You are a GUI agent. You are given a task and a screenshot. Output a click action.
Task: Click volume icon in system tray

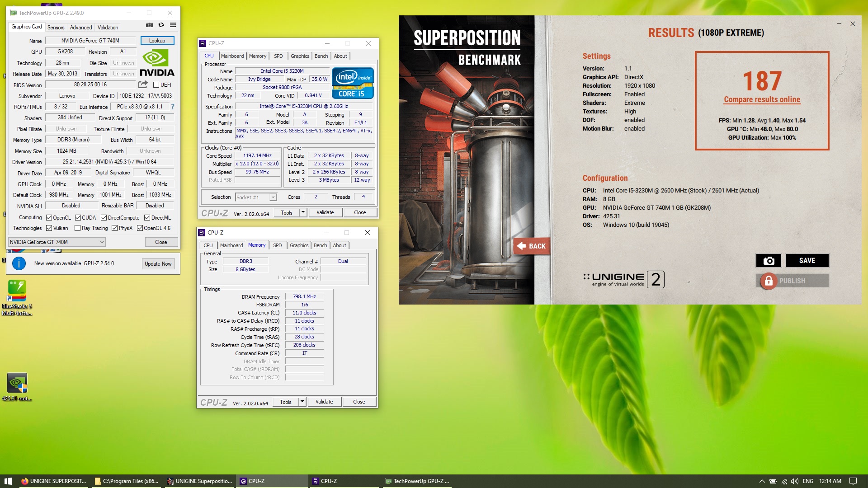coord(795,481)
